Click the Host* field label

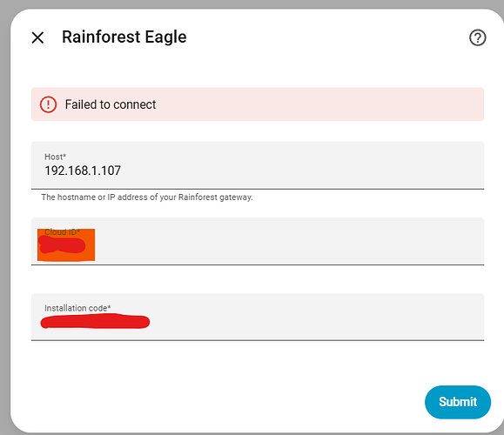coord(55,157)
